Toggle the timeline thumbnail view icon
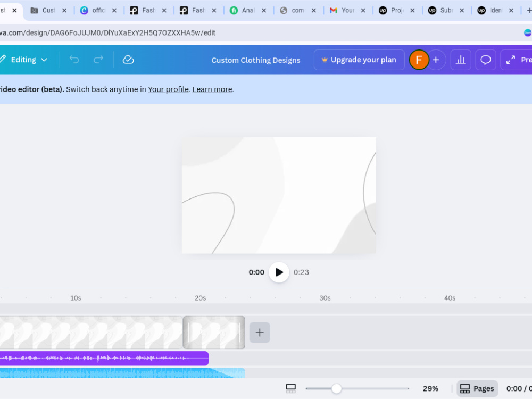532x399 pixels. [291, 388]
